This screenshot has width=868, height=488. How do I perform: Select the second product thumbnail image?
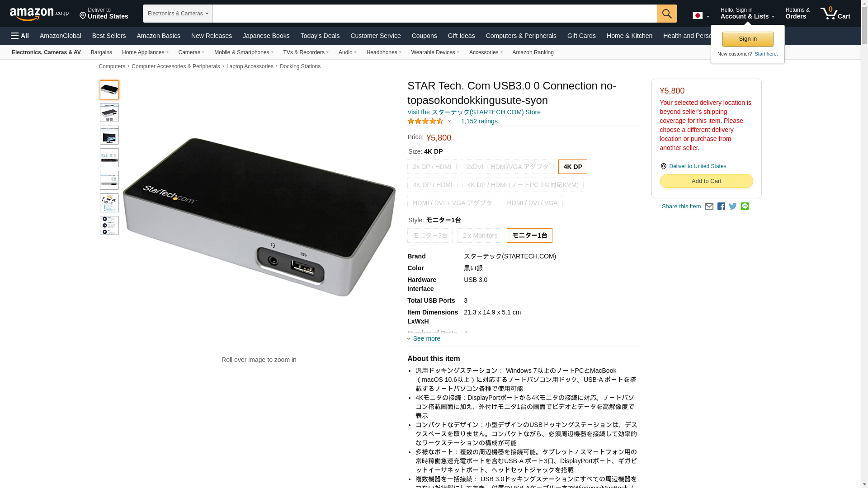pos(109,113)
